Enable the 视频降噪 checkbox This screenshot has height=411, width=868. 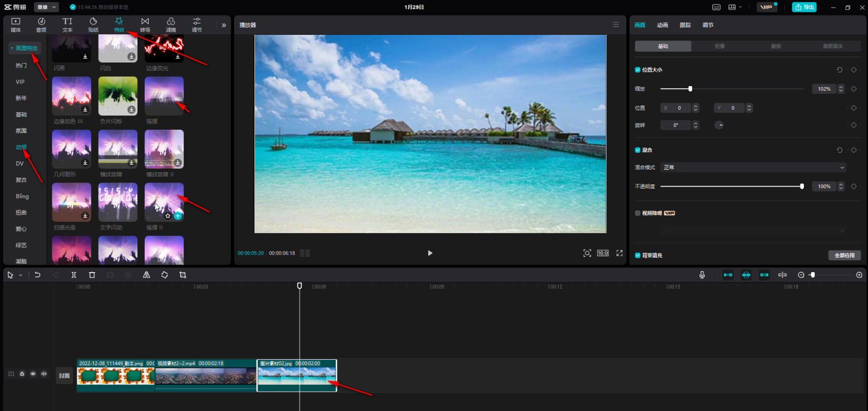(x=638, y=213)
